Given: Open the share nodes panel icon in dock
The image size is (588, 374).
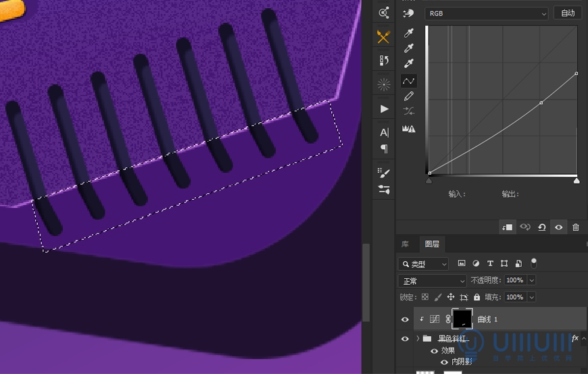Looking at the screenshot, I should click(x=384, y=12).
